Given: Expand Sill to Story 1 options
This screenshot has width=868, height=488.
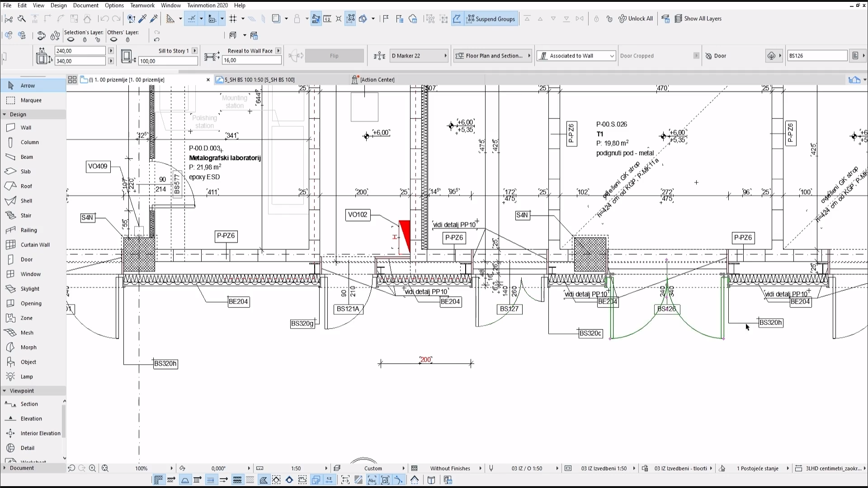Looking at the screenshot, I should coord(195,51).
